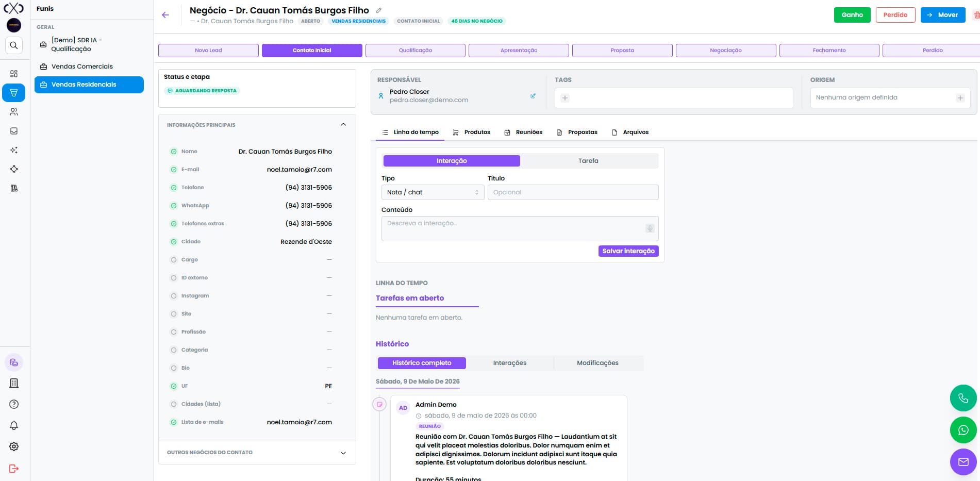980x481 pixels.
Task: Open the settings gear icon
Action: coord(14,446)
